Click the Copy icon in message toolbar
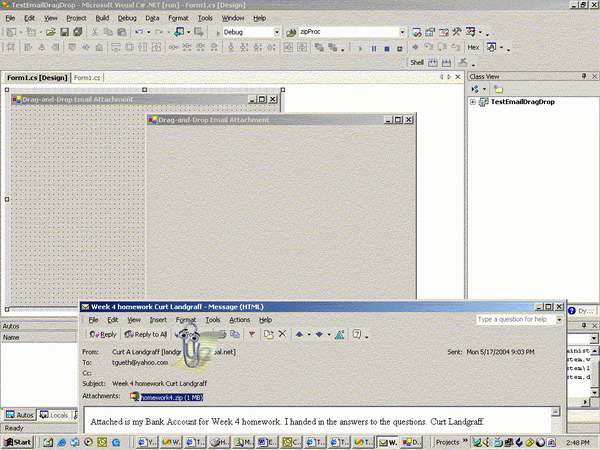This screenshot has height=450, width=600. tap(235, 334)
